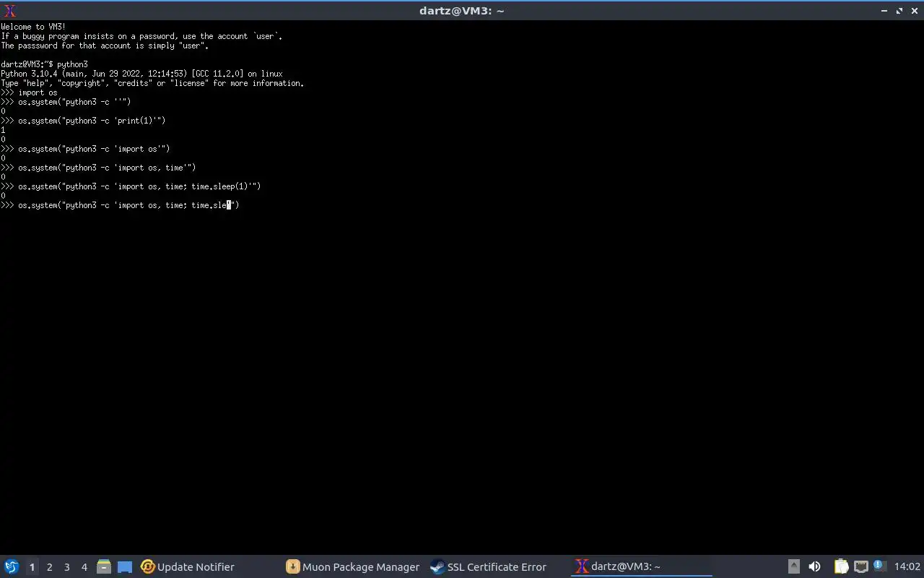924x578 pixels.
Task: Click the 'dartz@VM3: ~' window title
Action: click(462, 11)
